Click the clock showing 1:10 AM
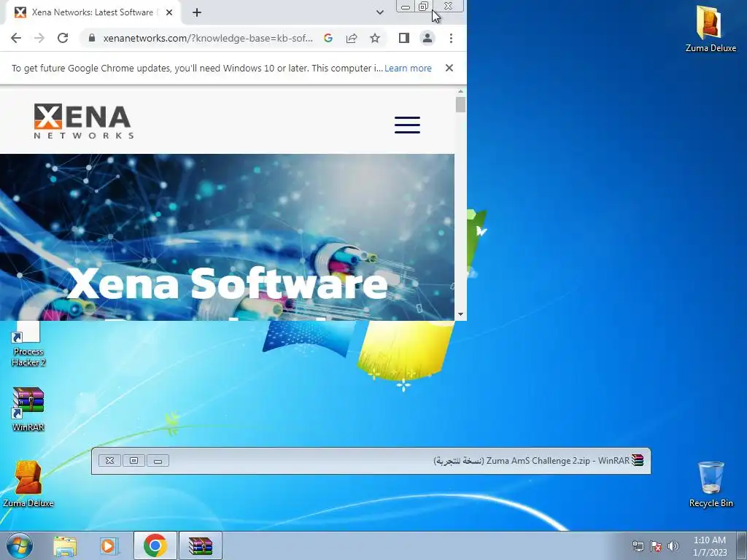Viewport: 747px width, 560px height. point(710,545)
